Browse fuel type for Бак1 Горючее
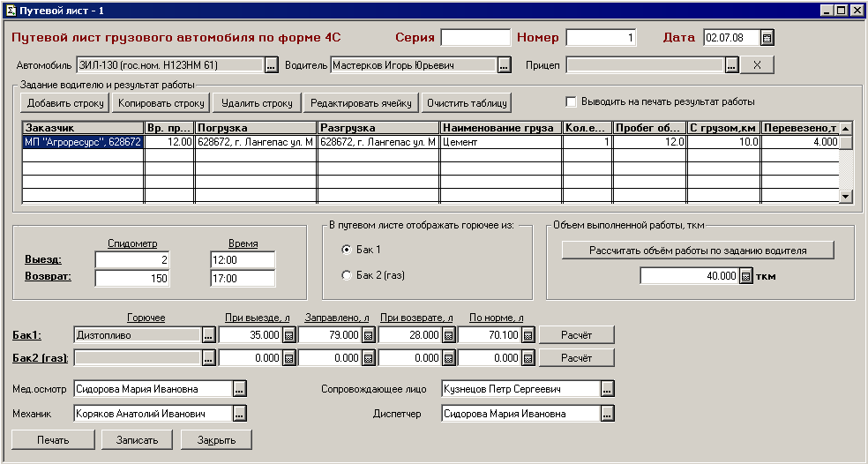Image resolution: width=868 pixels, height=464 pixels. [208, 335]
